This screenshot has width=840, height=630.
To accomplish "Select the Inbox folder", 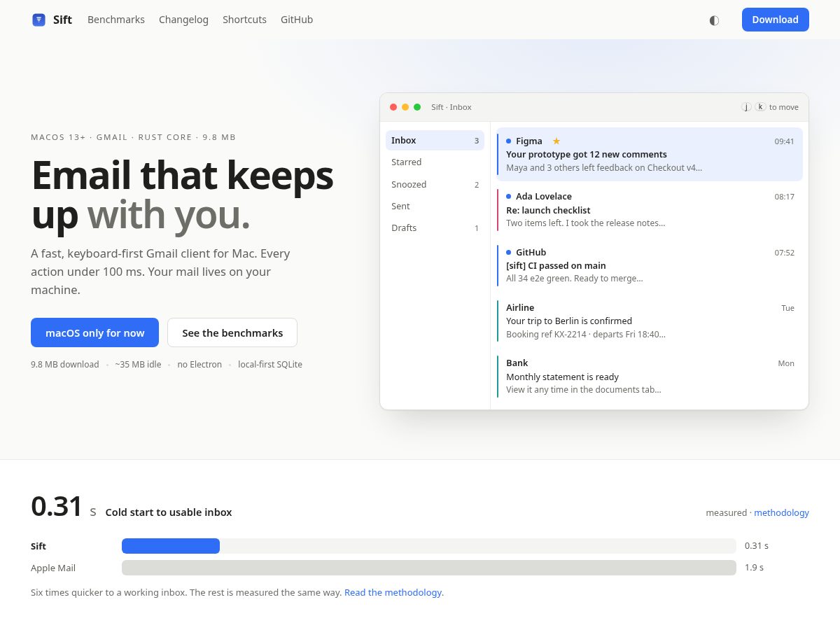I will [435, 140].
